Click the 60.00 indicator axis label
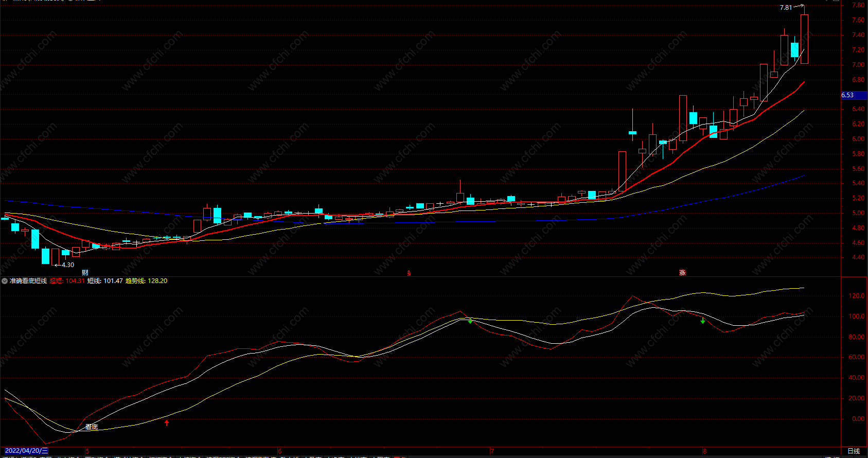This screenshot has height=458, width=868. [x=857, y=357]
